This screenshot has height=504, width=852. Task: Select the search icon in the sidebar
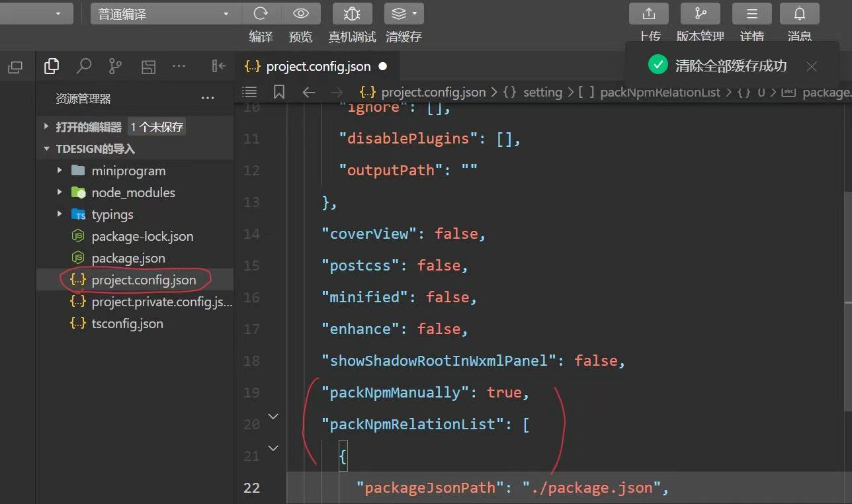pos(83,66)
